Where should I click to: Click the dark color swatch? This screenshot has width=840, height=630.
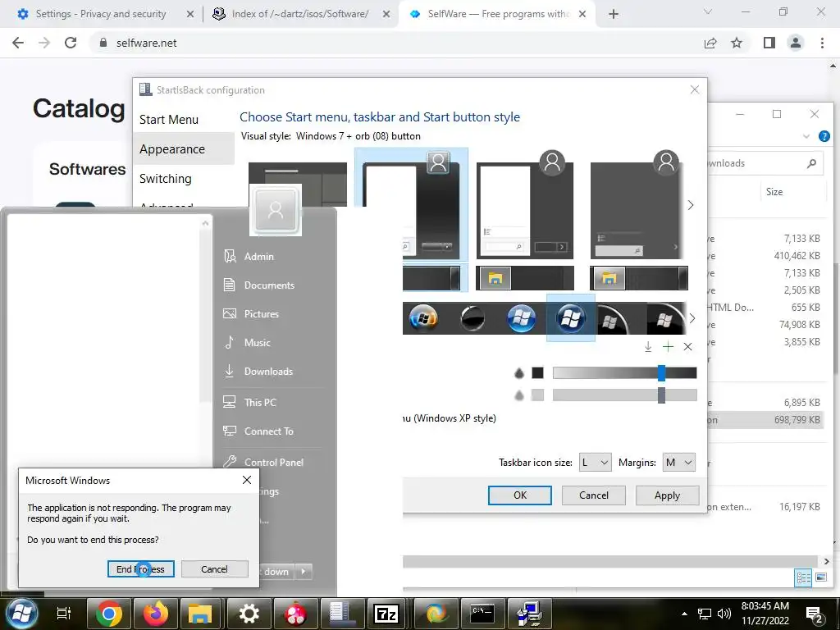[x=537, y=373]
